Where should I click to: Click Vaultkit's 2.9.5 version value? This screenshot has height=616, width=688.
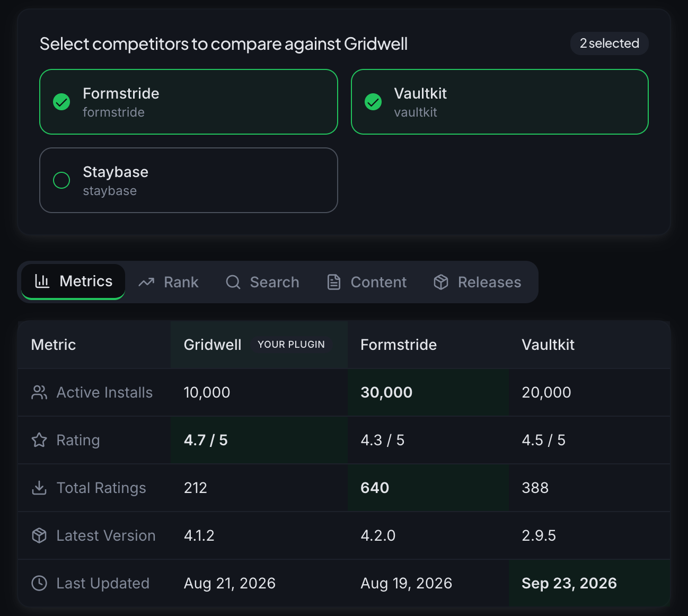(539, 535)
